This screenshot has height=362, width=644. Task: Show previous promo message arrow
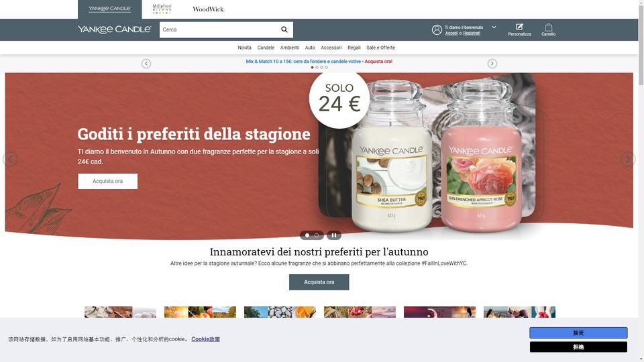[x=146, y=64]
